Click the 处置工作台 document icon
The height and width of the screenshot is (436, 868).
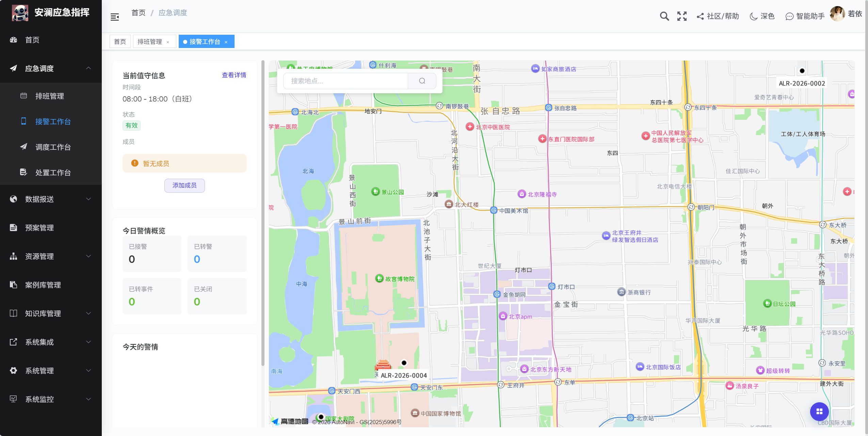coord(23,172)
